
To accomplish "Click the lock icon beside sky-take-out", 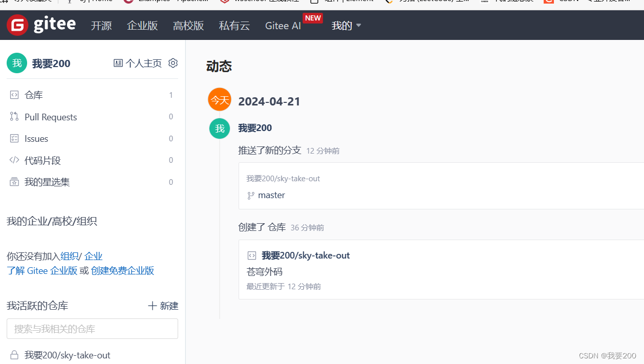I will tap(14, 355).
